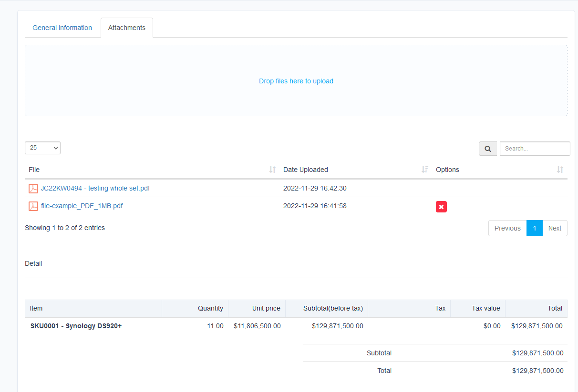Select the Attachments tab
Viewport: 578px width, 392px height.
pyautogui.click(x=127, y=28)
